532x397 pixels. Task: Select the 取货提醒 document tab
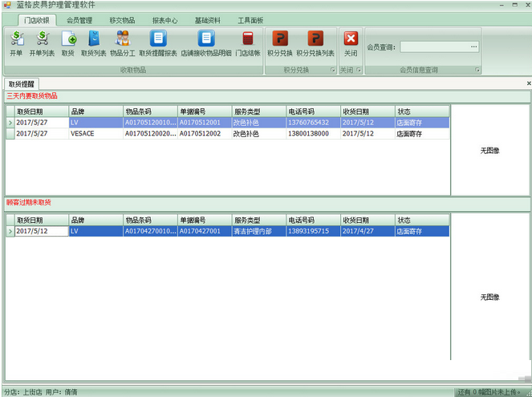click(x=22, y=84)
